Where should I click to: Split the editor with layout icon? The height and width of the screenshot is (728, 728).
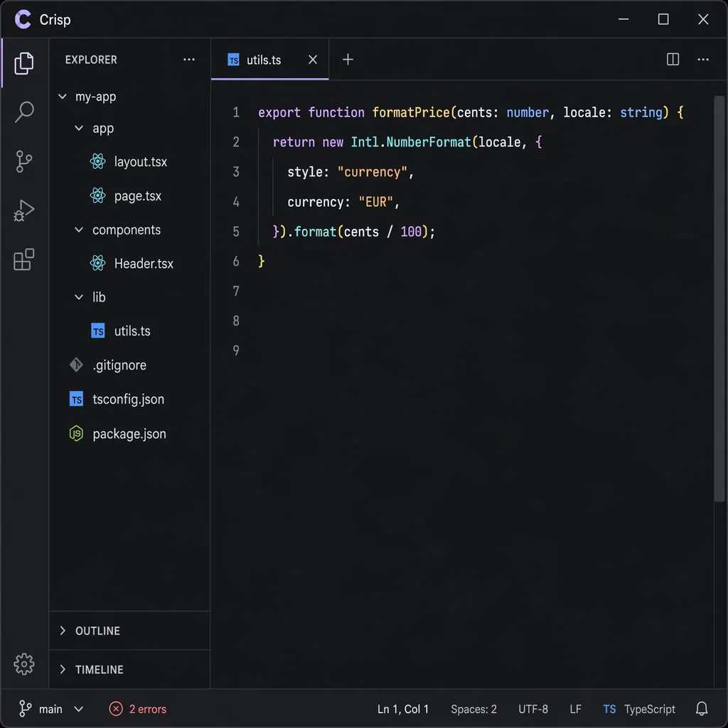(x=673, y=60)
